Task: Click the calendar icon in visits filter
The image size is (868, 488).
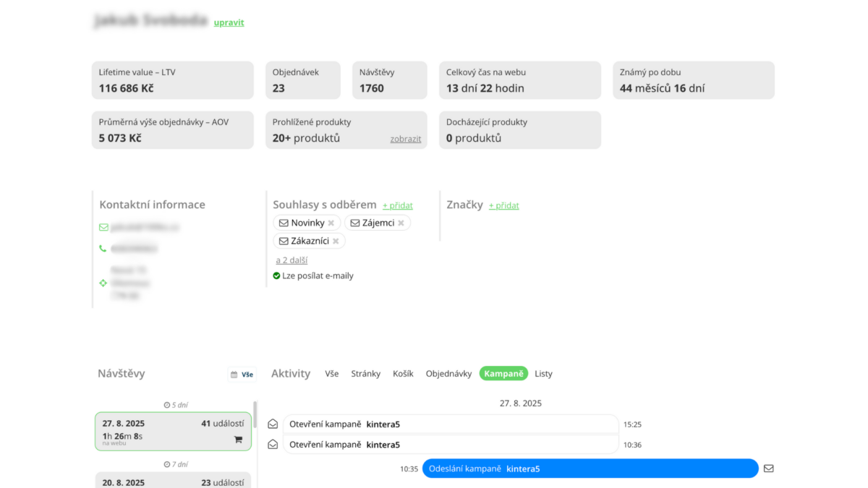Action: pos(234,374)
